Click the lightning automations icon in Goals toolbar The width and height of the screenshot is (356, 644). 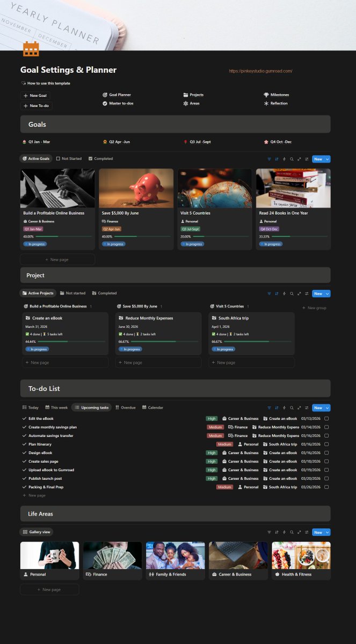tap(285, 159)
